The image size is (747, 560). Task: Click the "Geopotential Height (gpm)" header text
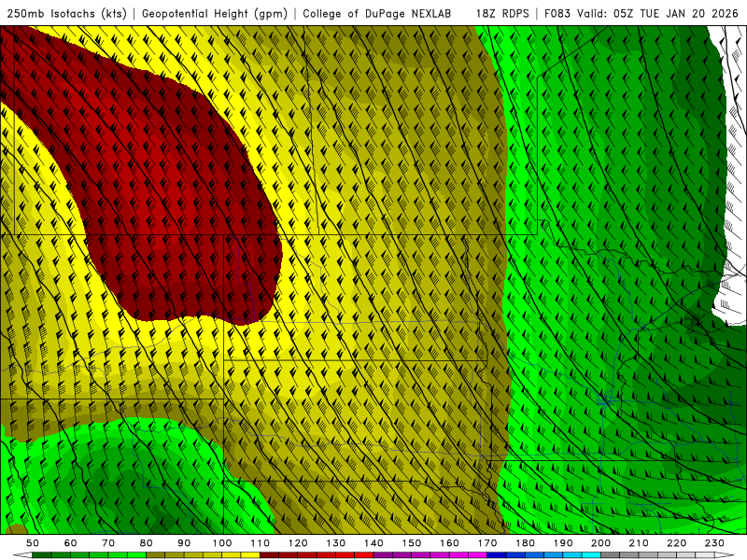point(215,13)
